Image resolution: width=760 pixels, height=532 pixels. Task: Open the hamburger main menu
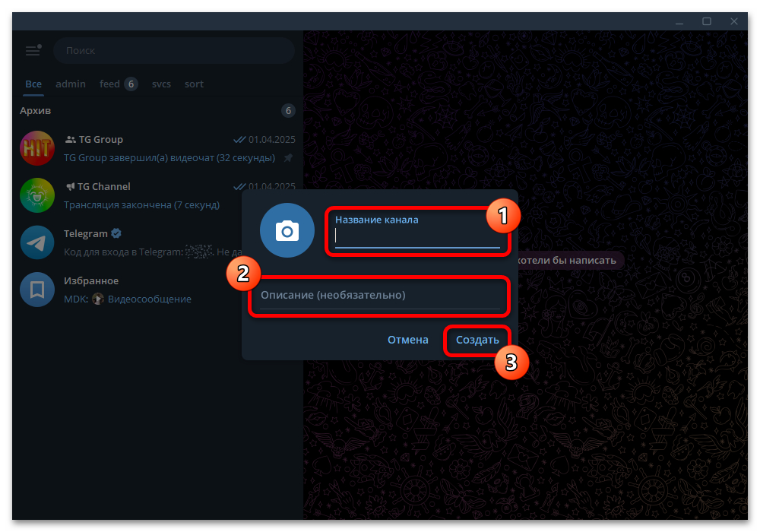(33, 50)
